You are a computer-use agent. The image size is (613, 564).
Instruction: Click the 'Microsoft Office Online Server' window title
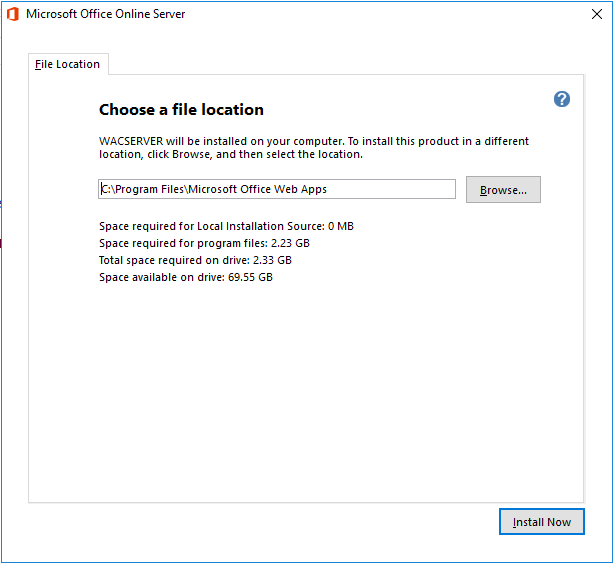(105, 15)
